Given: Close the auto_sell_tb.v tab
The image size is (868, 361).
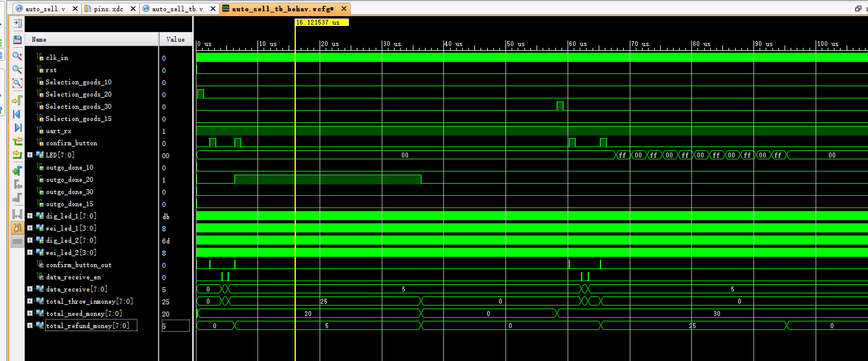Looking at the screenshot, I should (213, 9).
